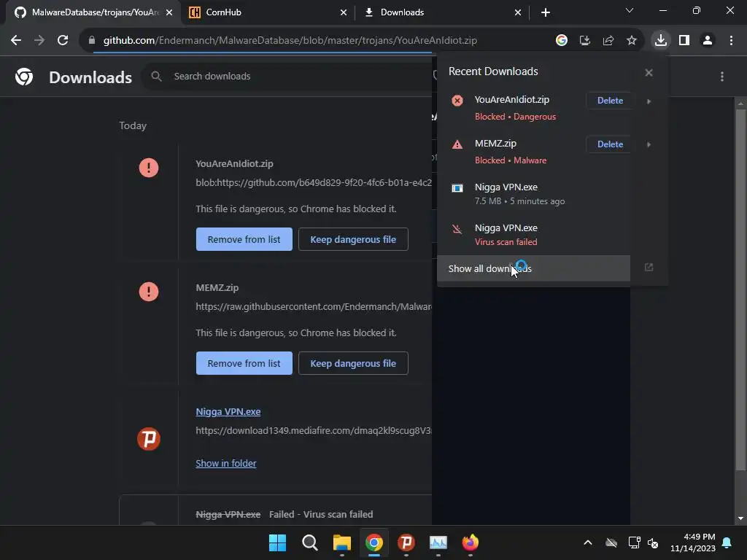Expand more options for MEMZ.zip in popup

pyautogui.click(x=649, y=144)
